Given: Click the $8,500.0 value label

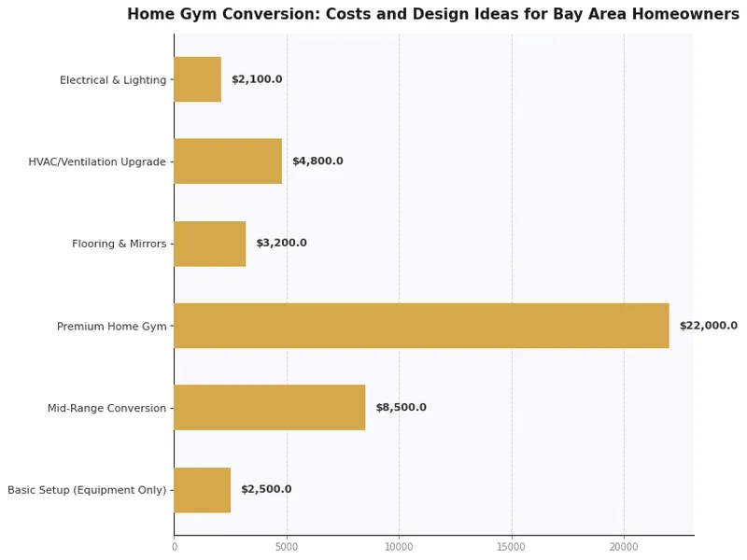Looking at the screenshot, I should tap(402, 407).
